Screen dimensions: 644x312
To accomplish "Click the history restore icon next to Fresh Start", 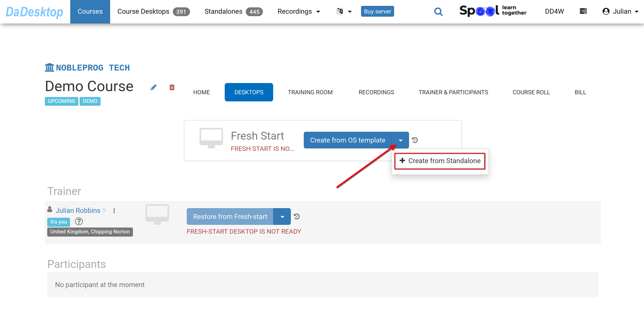I will [x=416, y=140].
